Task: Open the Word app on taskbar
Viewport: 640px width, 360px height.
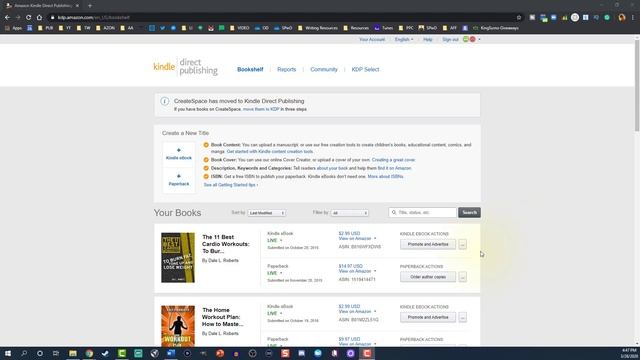Action: [171, 353]
